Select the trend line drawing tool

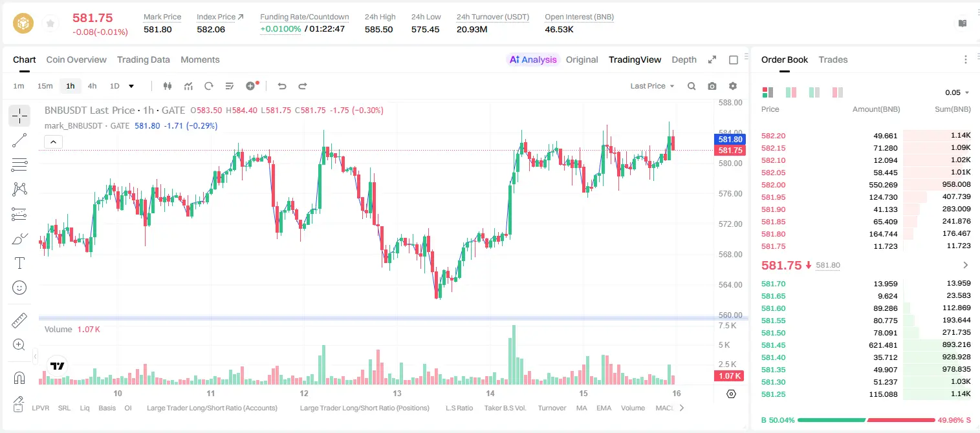click(x=19, y=140)
